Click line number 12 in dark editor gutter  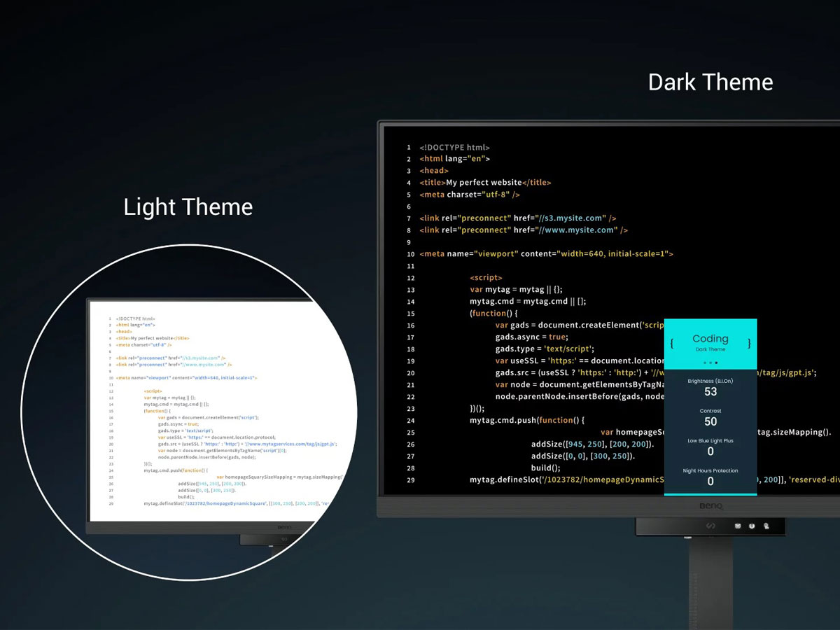(410, 278)
